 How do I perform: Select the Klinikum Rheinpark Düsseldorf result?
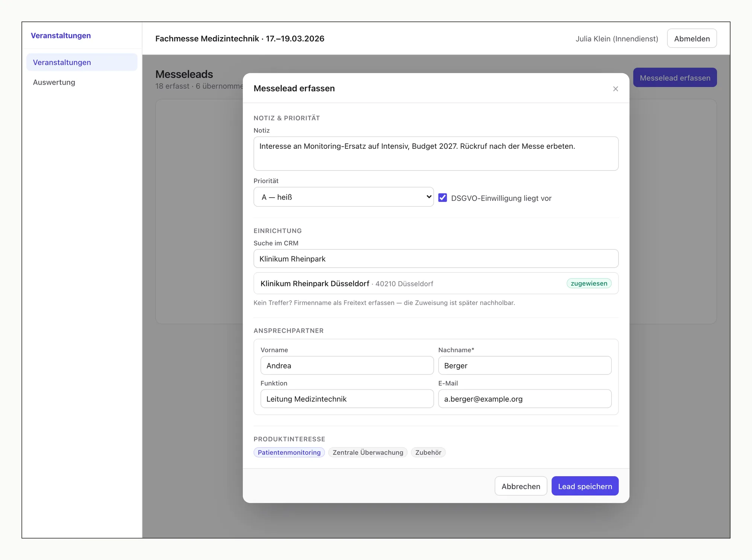(436, 283)
